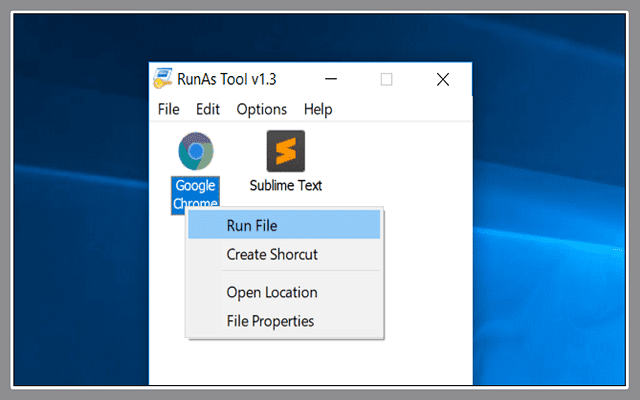Viewport: 640px width, 400px height.
Task: Select Create Shorcut menu entry
Action: click(x=284, y=254)
